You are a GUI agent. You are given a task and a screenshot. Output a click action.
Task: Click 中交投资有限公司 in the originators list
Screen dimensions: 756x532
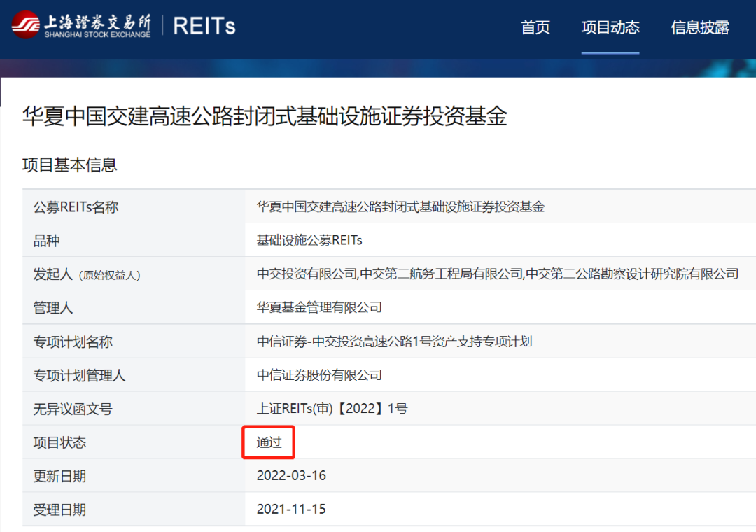pyautogui.click(x=307, y=274)
